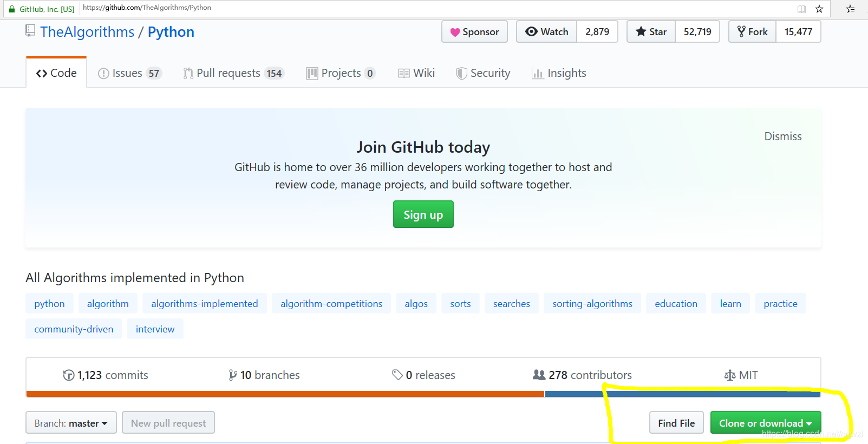Viewport: 868px width, 444px height.
Task: Open the MIT license link
Action: 741,375
